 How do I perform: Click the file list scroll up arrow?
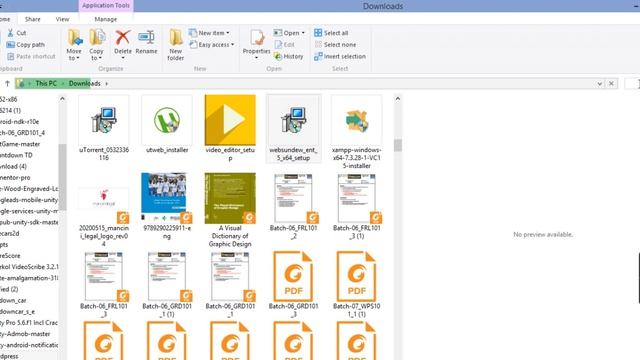(398, 99)
